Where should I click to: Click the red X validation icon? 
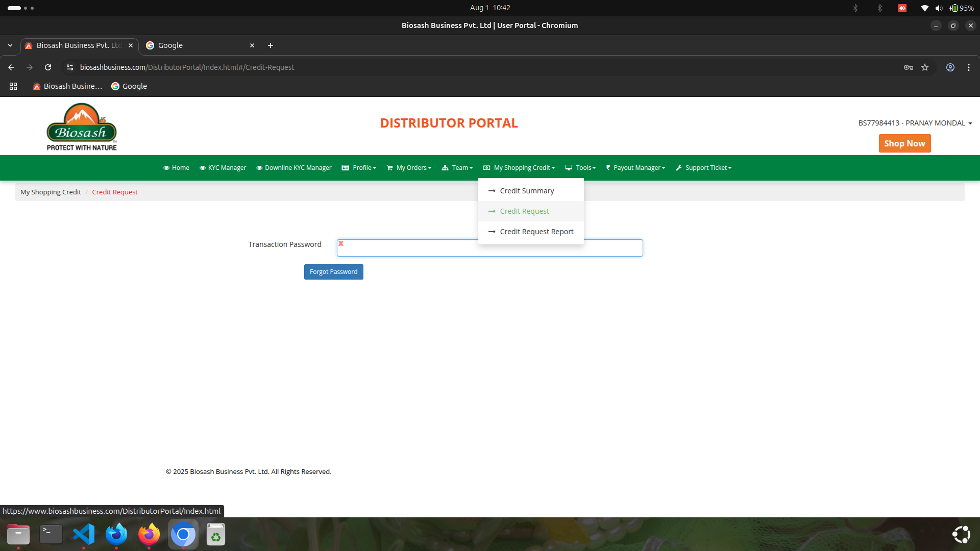pos(341,243)
